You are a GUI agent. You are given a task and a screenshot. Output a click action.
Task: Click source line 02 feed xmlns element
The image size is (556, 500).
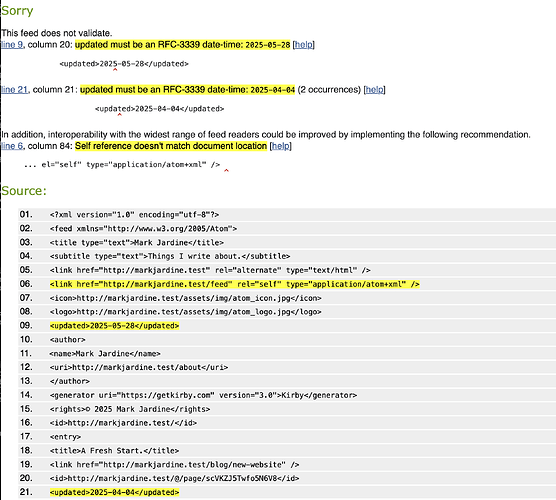[x=143, y=228]
